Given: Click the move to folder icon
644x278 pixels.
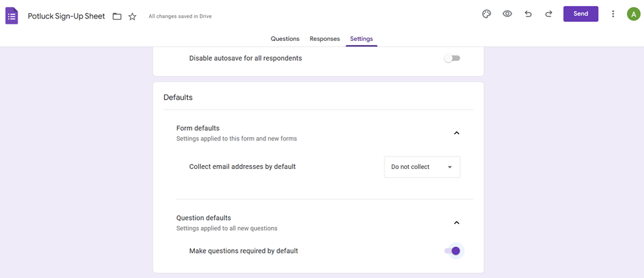Looking at the screenshot, I should (x=117, y=17).
